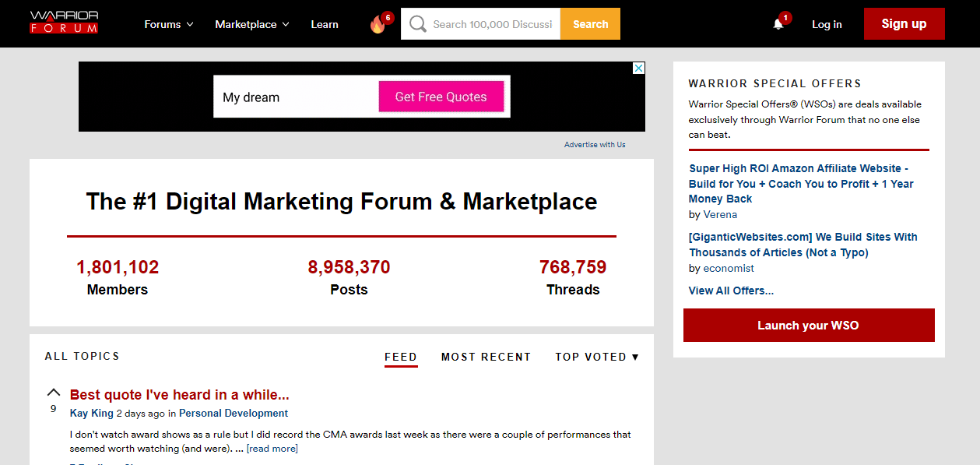The image size is (980, 465).
Task: Expand the Forums dropdown menu
Action: pos(168,24)
